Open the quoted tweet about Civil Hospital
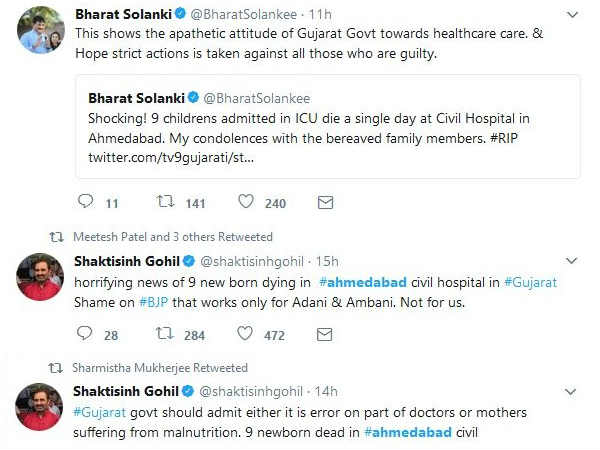Screen dimensions: 600x450 pyautogui.click(x=329, y=128)
